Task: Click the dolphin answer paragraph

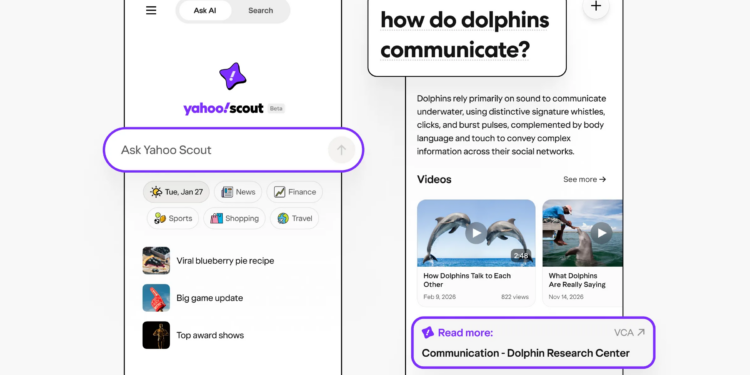Action: coord(511,125)
